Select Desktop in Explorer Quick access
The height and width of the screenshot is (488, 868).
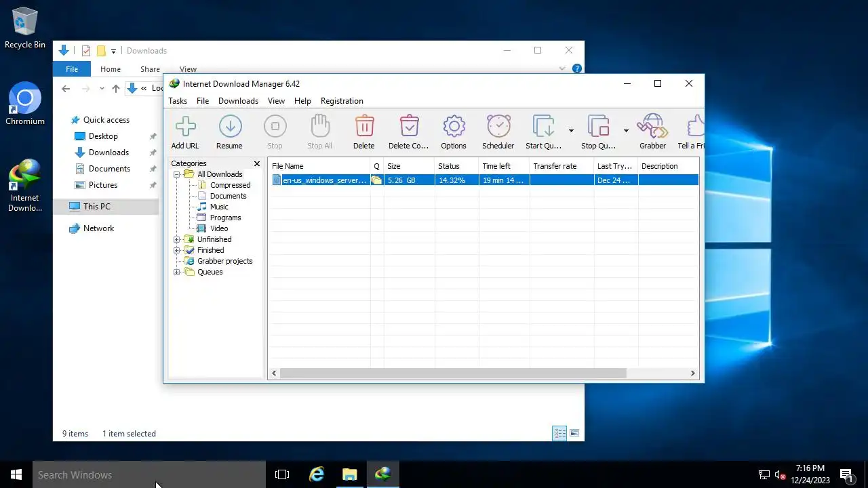pyautogui.click(x=103, y=136)
